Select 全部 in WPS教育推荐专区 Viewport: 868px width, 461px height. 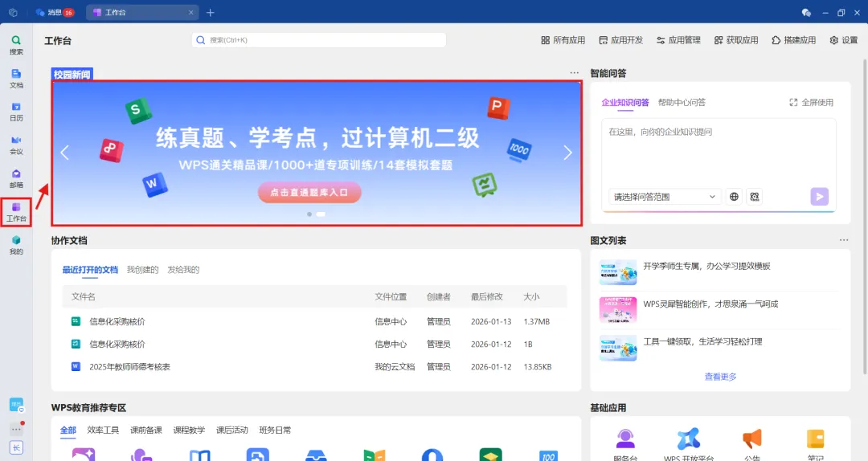pos(68,430)
